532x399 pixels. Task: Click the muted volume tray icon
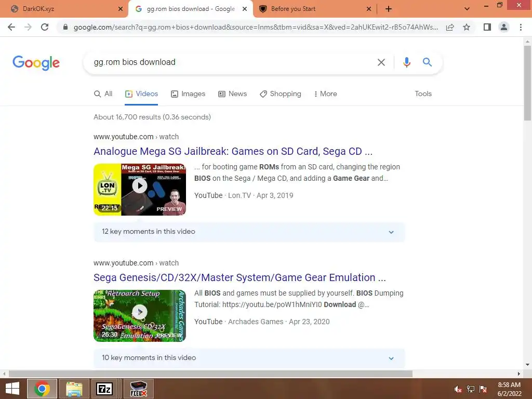pyautogui.click(x=458, y=389)
